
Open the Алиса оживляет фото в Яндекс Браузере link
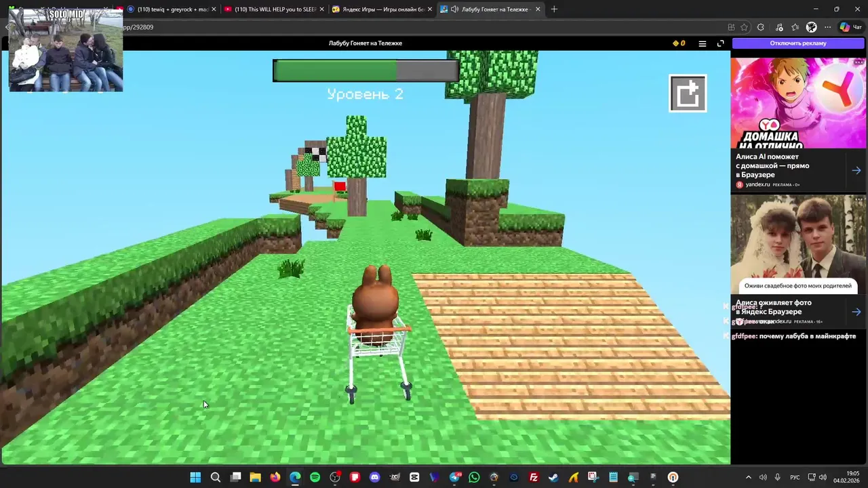pyautogui.click(x=774, y=307)
